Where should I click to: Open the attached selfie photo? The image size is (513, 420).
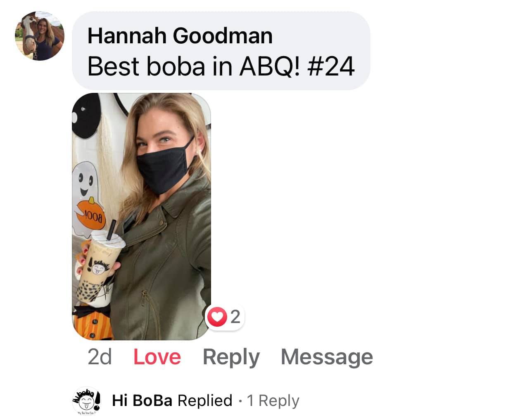[x=142, y=217]
